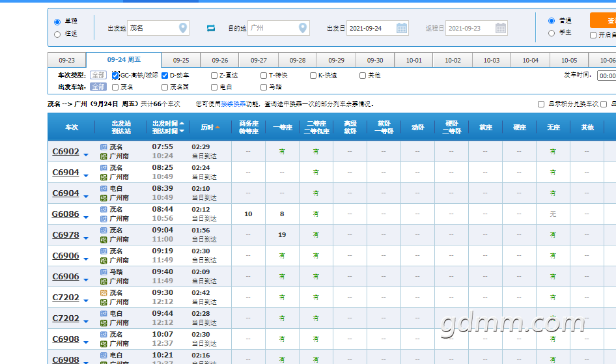Viewport: 616px width, 364px height.
Task: Click the location pin in 出发地 field
Action: [183, 28]
